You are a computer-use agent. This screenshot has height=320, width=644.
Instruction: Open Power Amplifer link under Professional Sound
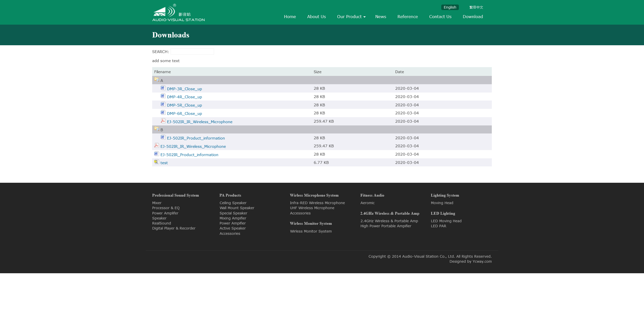coord(165,213)
